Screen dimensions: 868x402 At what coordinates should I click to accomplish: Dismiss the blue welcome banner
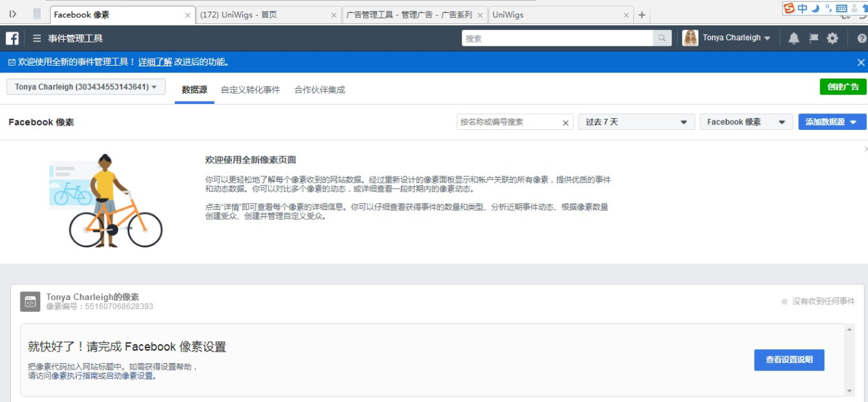pos(860,62)
